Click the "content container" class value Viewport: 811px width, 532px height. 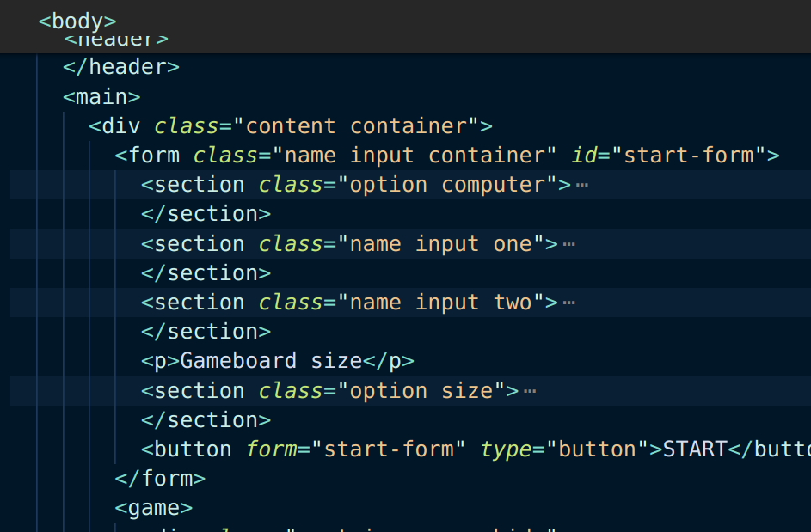click(356, 126)
